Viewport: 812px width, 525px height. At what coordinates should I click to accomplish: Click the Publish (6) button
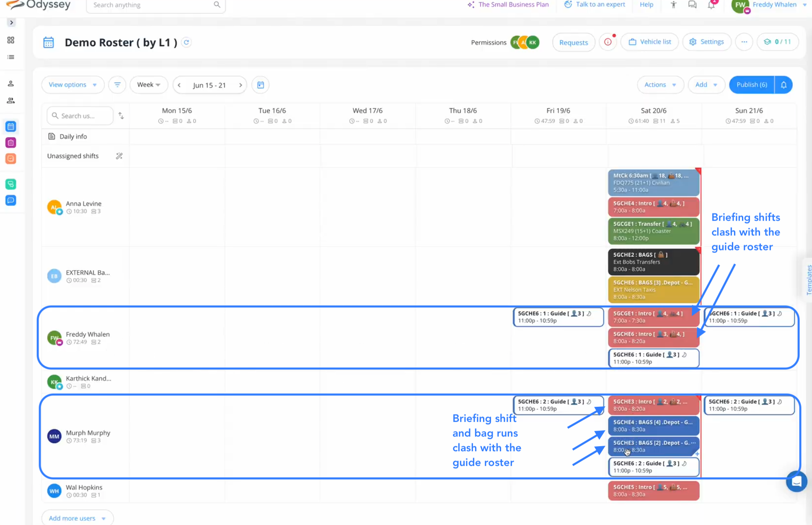tap(752, 85)
